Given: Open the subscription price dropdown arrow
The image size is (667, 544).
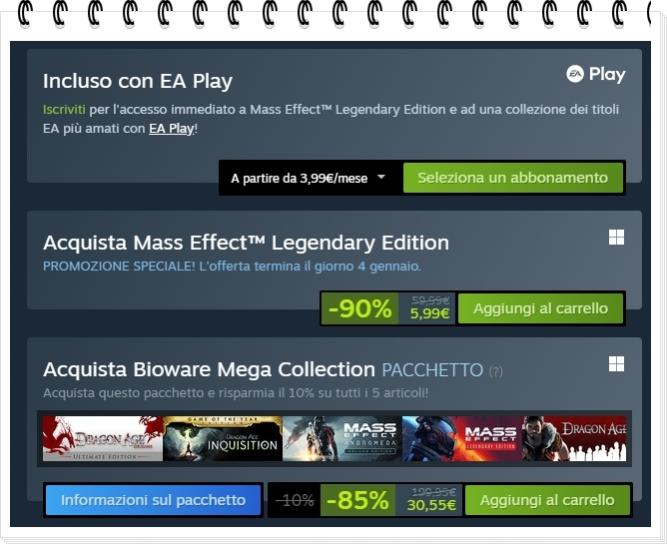Looking at the screenshot, I should tap(382, 177).
